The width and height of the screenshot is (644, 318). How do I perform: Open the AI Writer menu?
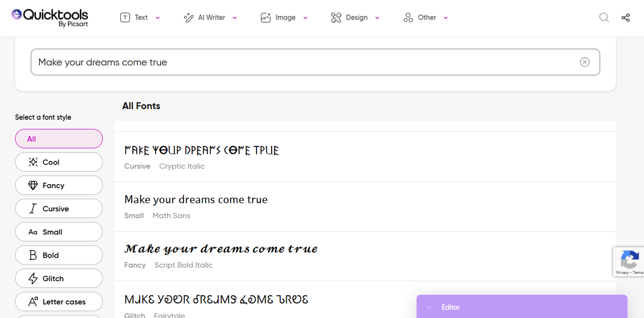tap(210, 18)
